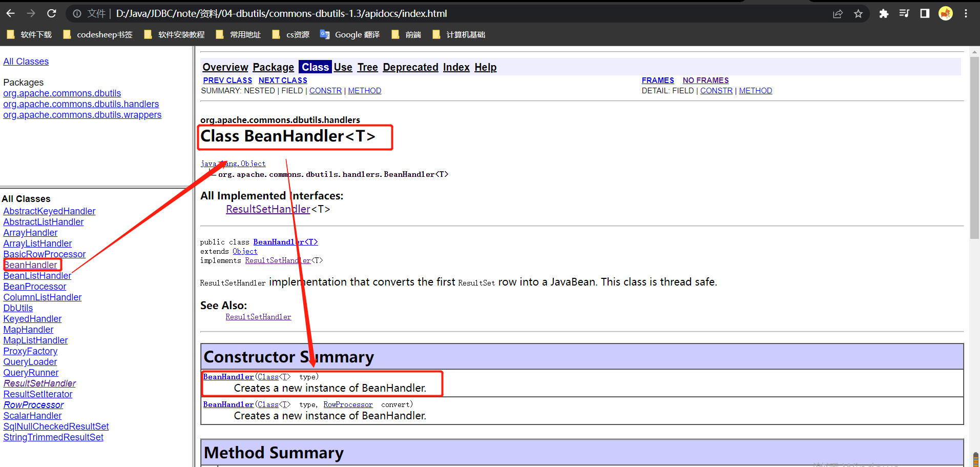Open ArrayListHandler in class list

37,243
